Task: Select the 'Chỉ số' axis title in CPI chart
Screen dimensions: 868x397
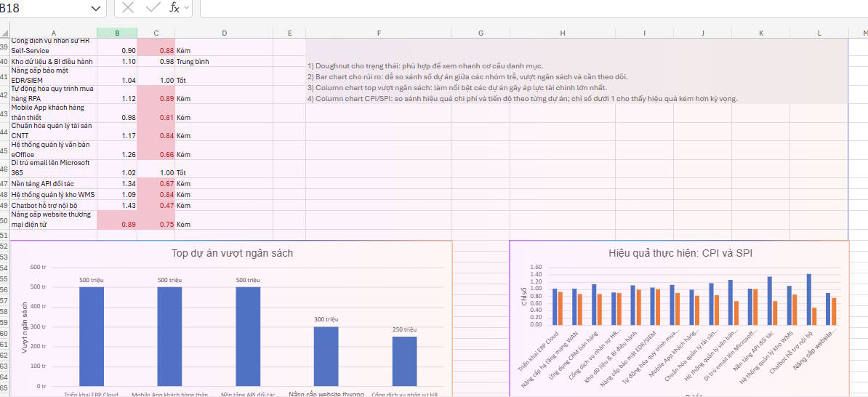Action: [524, 295]
